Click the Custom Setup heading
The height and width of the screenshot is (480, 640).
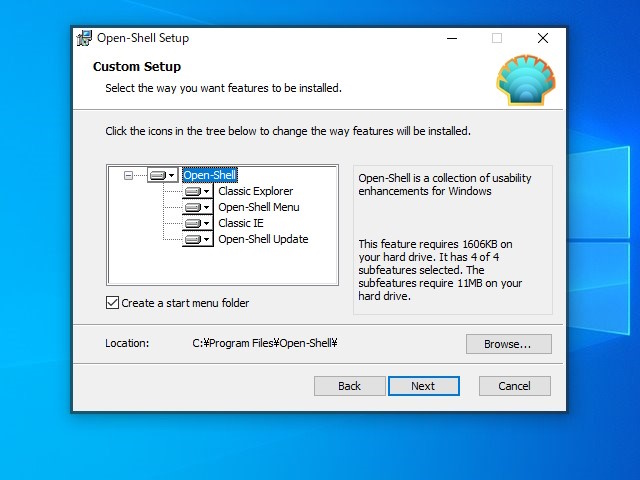pos(137,67)
